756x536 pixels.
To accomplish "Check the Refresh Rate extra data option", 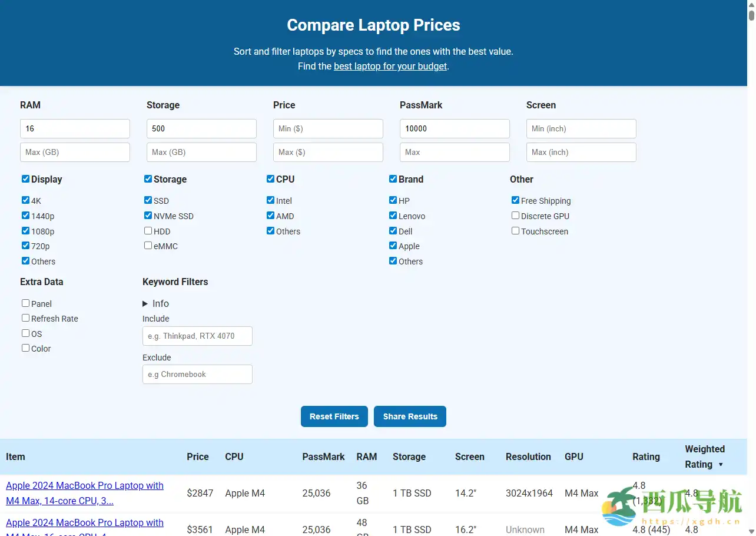I will click(x=25, y=317).
